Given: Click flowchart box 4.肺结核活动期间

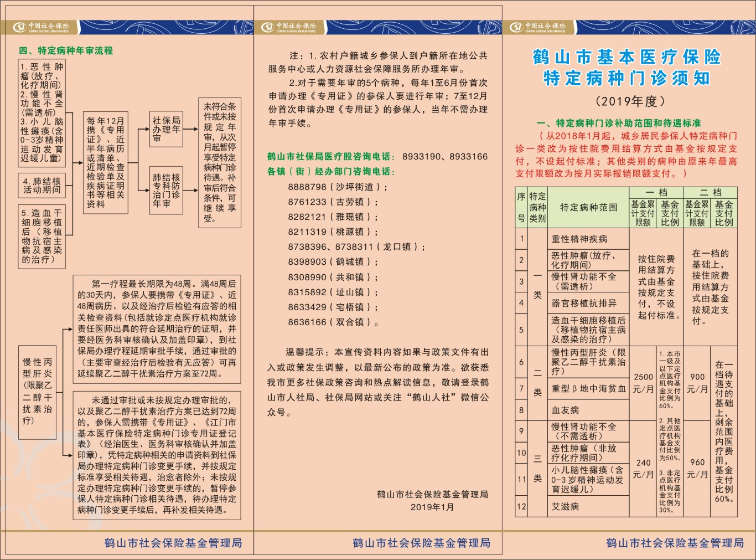Looking at the screenshot, I should 42,185.
